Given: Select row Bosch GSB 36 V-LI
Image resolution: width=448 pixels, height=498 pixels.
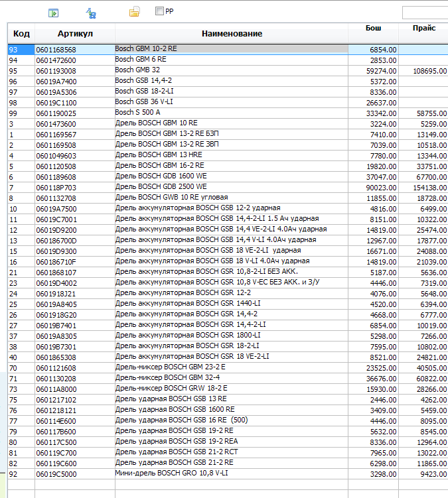Looking at the screenshot, I should point(228,103).
